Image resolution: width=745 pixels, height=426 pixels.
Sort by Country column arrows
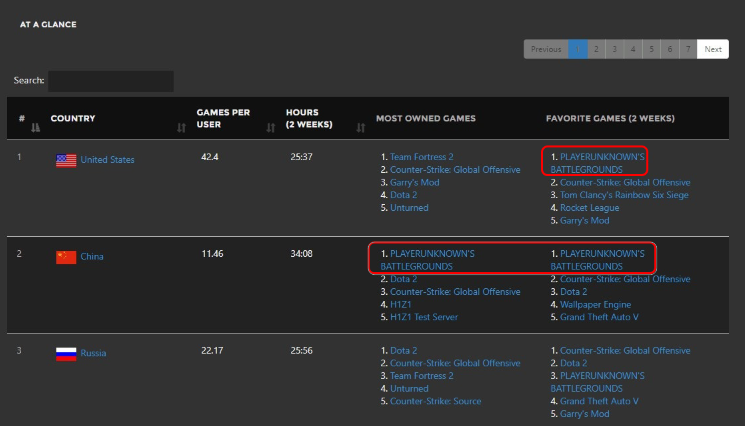pyautogui.click(x=181, y=127)
